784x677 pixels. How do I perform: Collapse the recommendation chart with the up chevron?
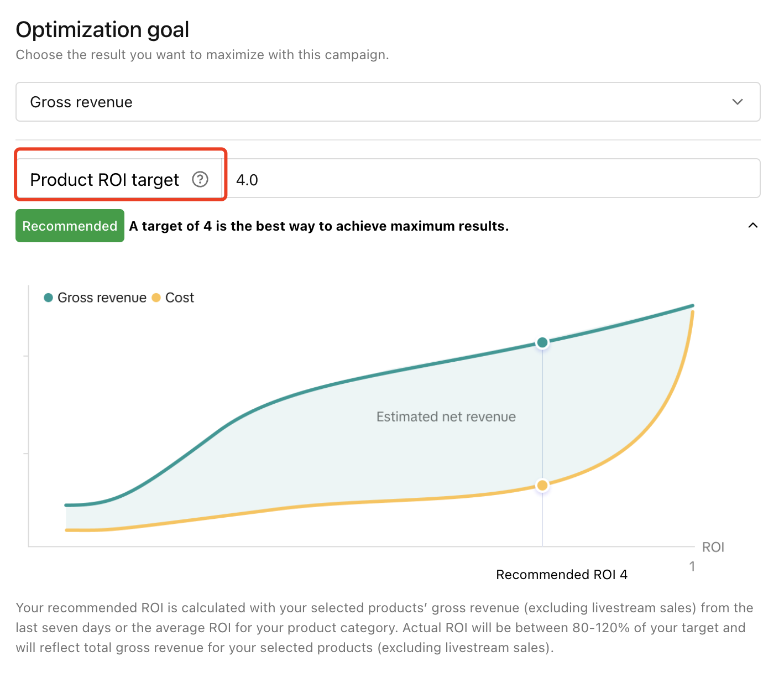(x=752, y=226)
